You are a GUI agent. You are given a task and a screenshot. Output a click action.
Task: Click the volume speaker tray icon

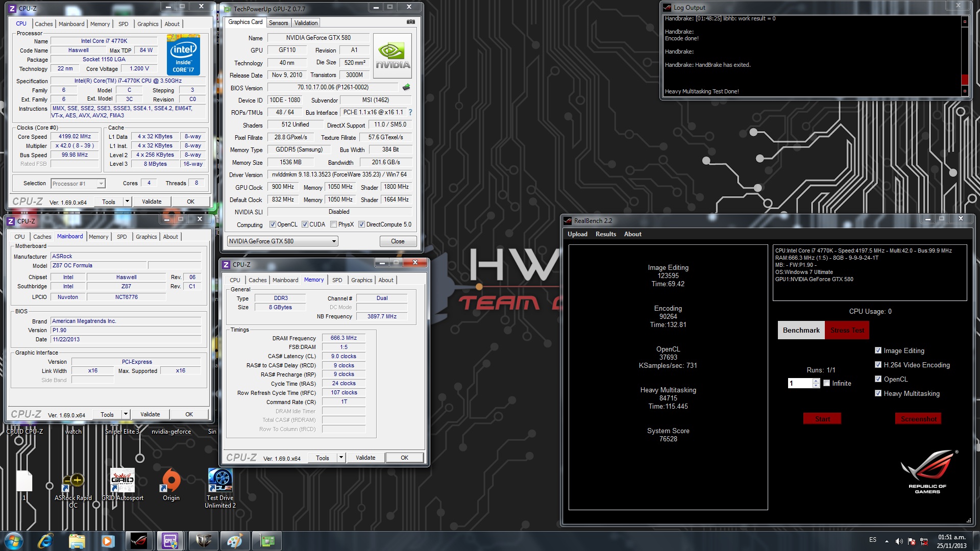pos(899,541)
